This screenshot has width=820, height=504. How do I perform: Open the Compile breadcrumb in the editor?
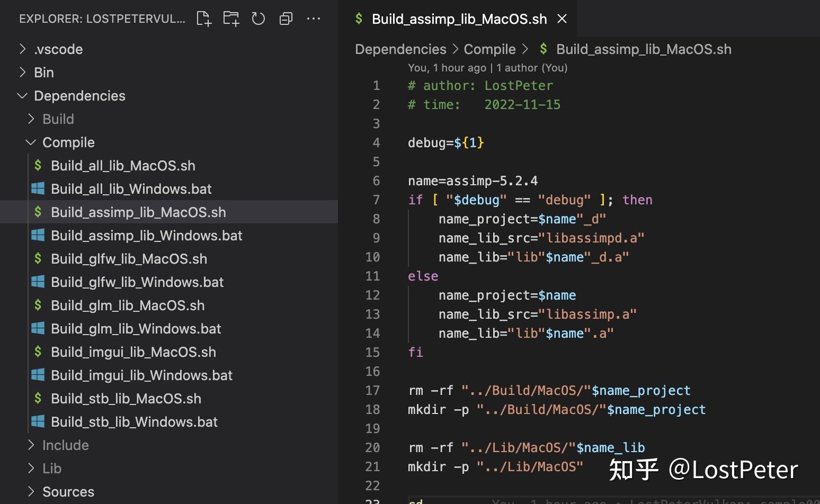[489, 49]
